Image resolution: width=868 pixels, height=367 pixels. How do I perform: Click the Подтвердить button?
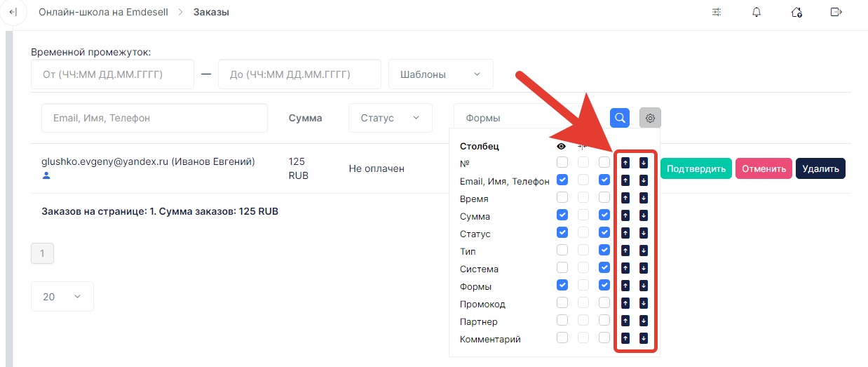coord(696,168)
